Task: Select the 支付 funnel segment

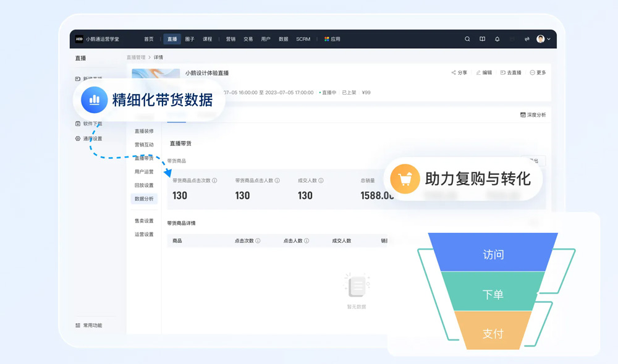Action: click(493, 332)
